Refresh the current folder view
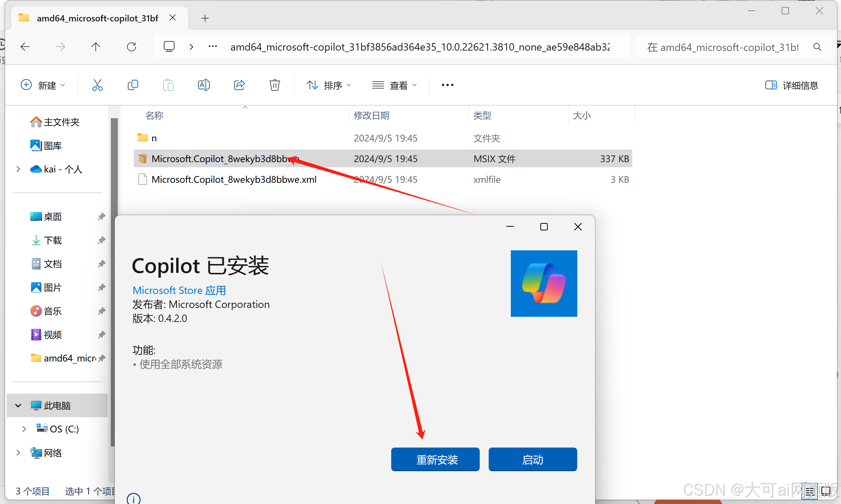The width and height of the screenshot is (841, 504). [131, 47]
